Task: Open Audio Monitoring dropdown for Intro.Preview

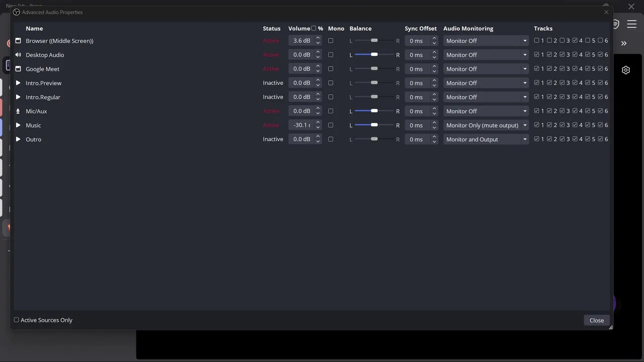Action: coord(486,83)
